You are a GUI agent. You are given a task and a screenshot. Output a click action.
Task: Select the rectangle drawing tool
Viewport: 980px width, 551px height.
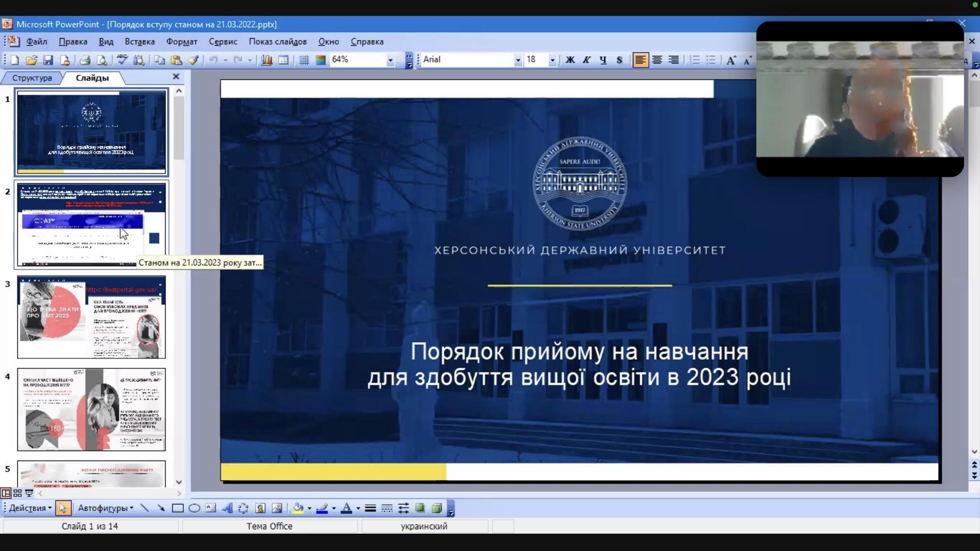click(178, 508)
